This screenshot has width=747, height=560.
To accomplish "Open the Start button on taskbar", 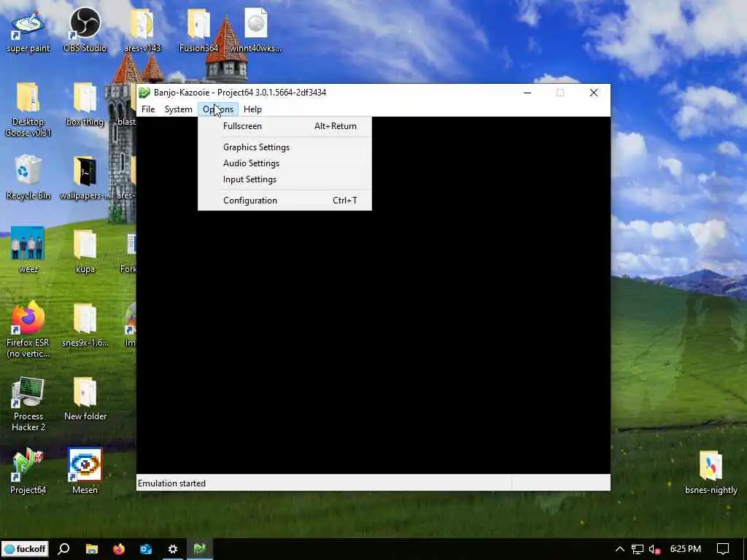I will pos(25,549).
